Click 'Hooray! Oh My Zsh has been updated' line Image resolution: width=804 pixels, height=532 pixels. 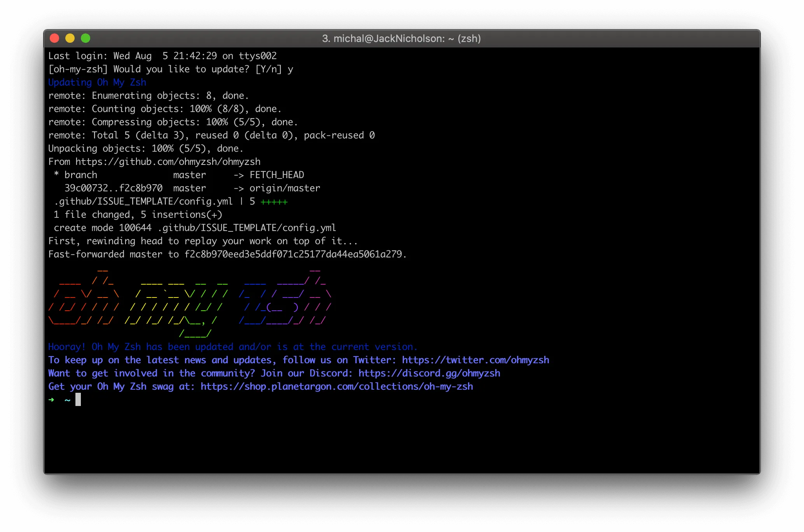(233, 347)
